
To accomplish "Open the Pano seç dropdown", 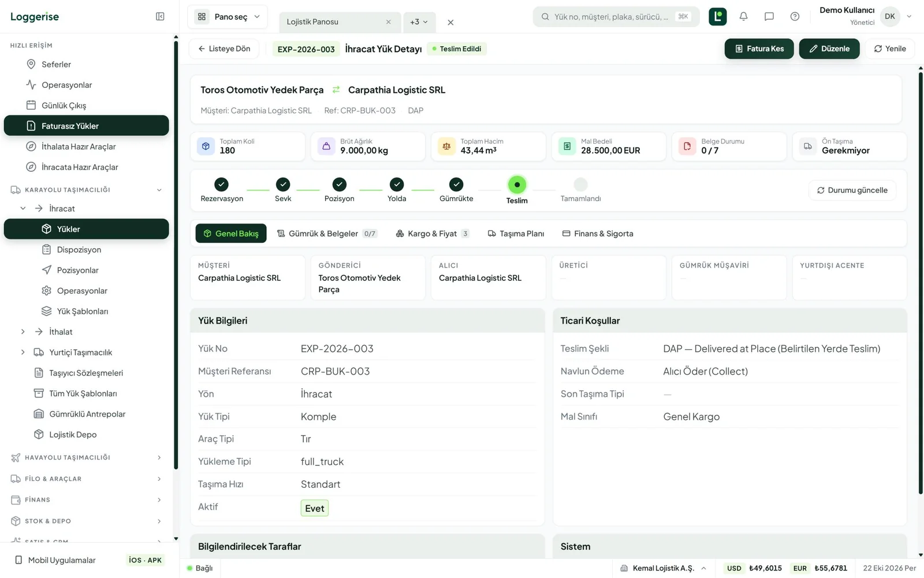I will 228,17.
